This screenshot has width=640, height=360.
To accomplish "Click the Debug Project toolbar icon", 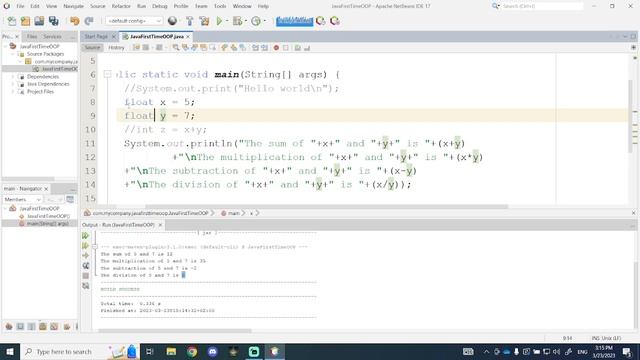I will click(x=238, y=21).
